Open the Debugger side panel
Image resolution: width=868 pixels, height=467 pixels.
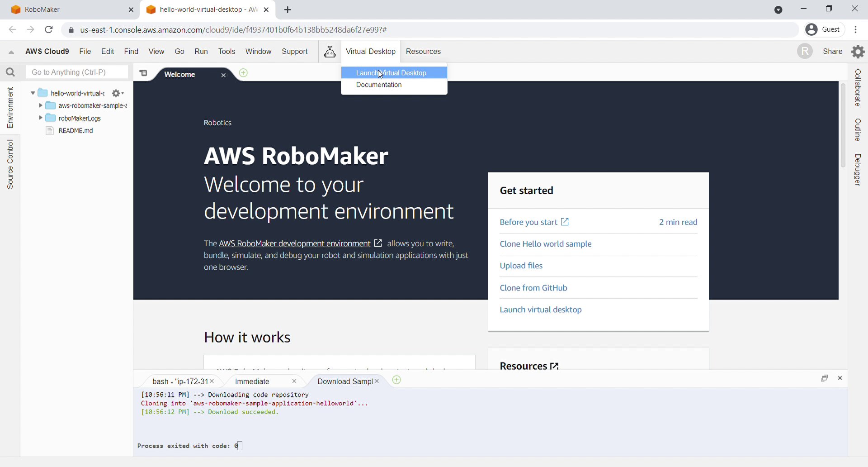click(858, 170)
